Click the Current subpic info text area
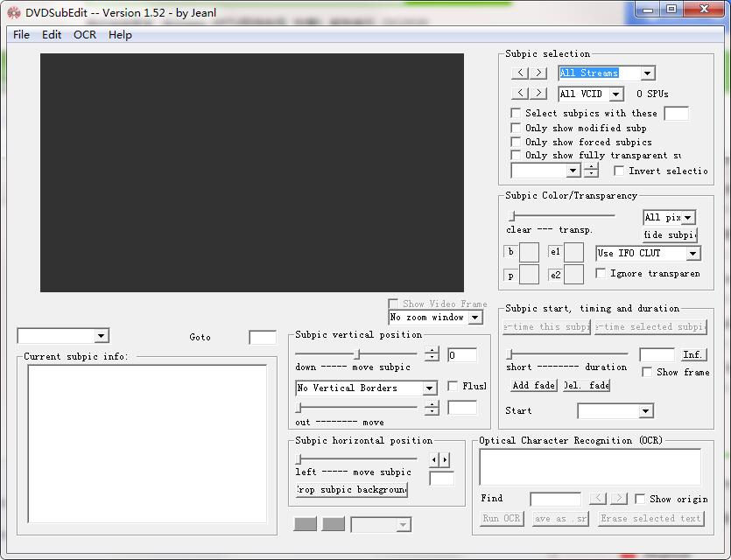The width and height of the screenshot is (731, 560). (x=147, y=444)
